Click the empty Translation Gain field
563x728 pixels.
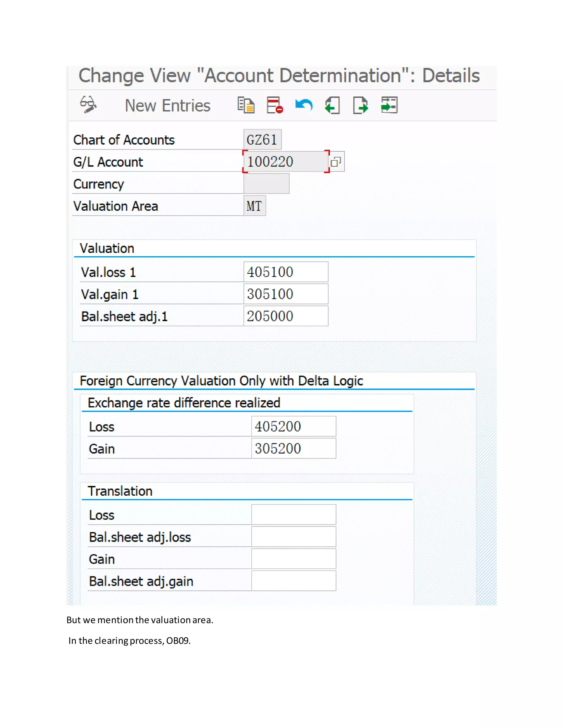(293, 559)
